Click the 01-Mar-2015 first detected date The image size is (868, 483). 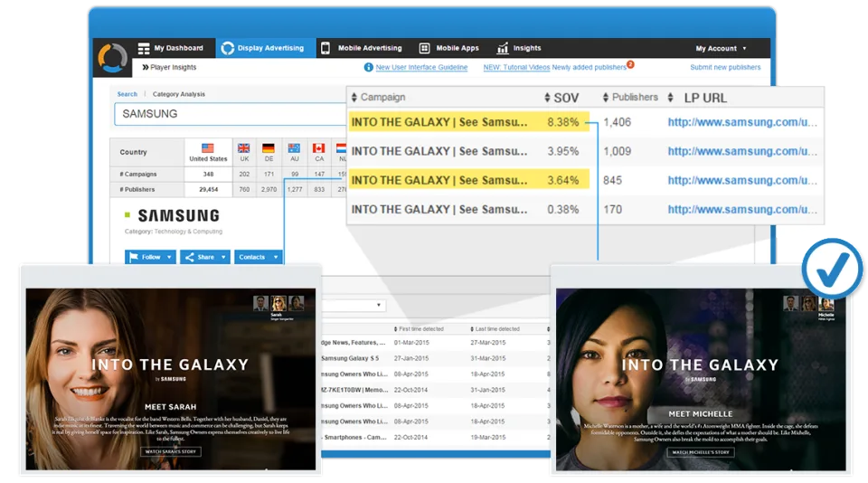click(x=411, y=343)
